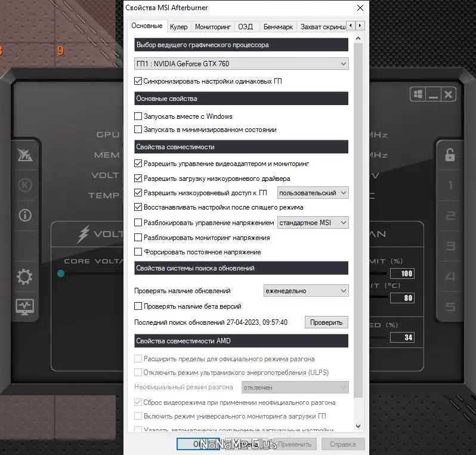Click the dialog scrollbar up arrow

358,39
